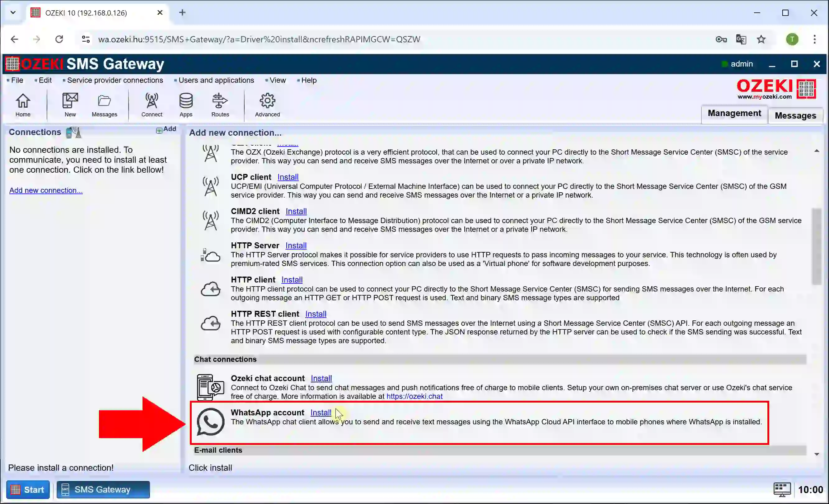This screenshot has width=829, height=504.
Task: Click the connection list scrollbar thumb
Action: [817, 247]
